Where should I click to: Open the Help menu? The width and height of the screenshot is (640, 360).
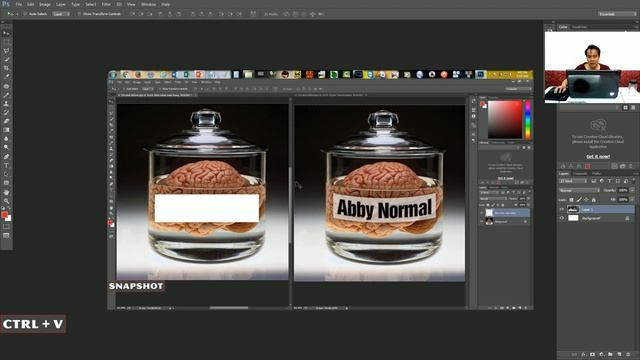tap(166, 4)
